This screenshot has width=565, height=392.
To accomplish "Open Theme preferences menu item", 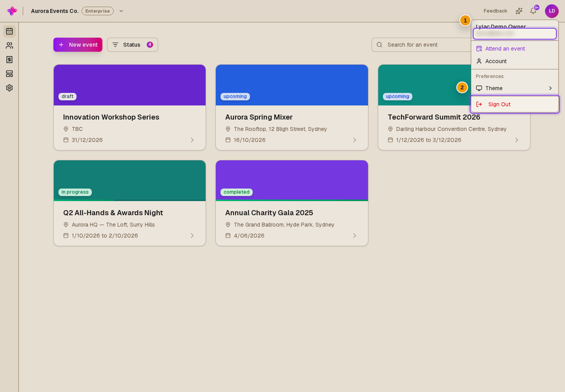I will [x=515, y=88].
